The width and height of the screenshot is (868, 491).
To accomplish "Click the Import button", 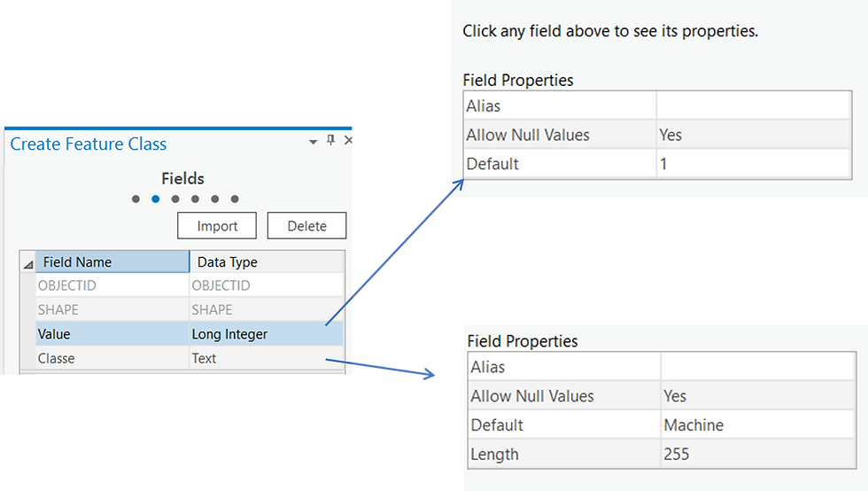I will [x=217, y=225].
